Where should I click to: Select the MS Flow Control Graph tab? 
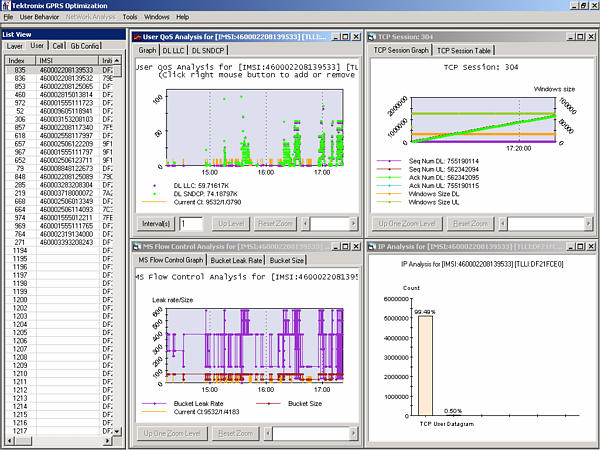(x=171, y=260)
